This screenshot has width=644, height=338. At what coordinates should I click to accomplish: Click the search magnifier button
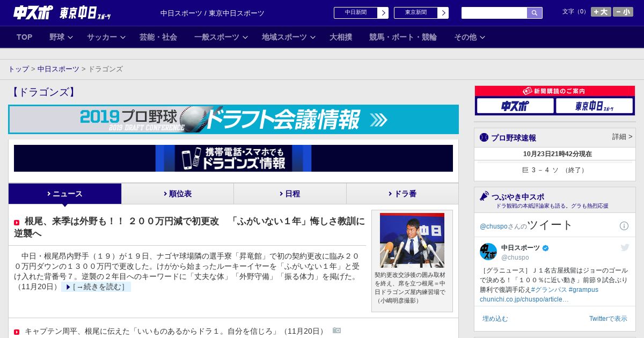tap(535, 13)
